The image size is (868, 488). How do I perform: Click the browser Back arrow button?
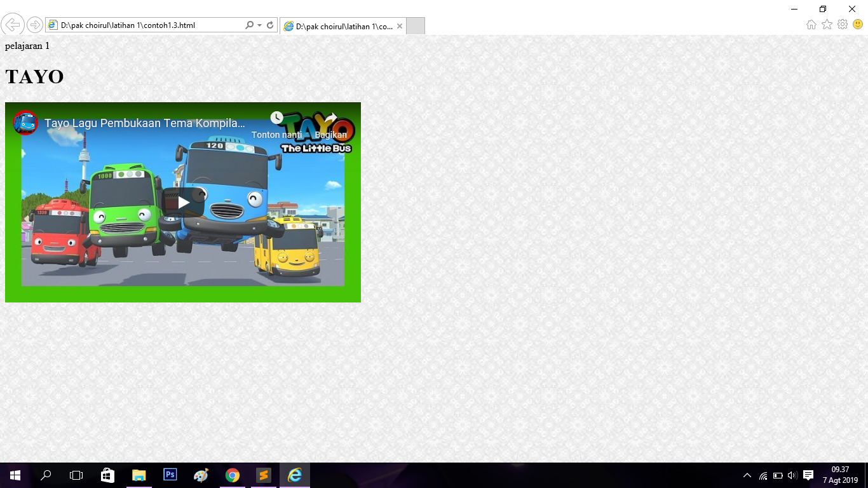pyautogui.click(x=13, y=25)
